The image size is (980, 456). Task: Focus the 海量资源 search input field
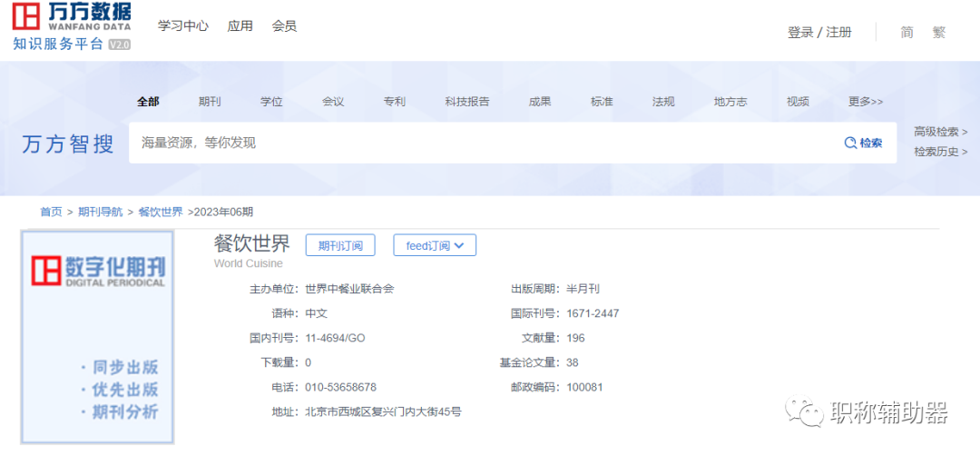click(481, 143)
